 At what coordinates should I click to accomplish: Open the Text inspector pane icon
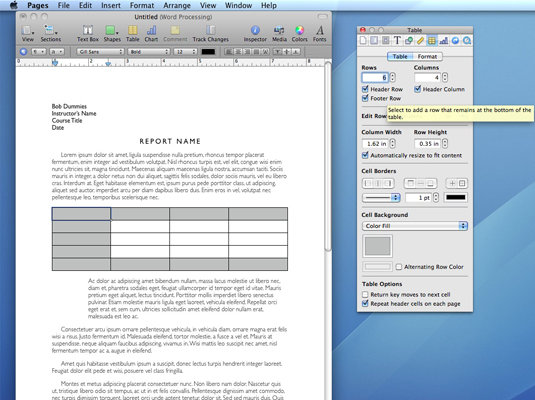point(397,41)
